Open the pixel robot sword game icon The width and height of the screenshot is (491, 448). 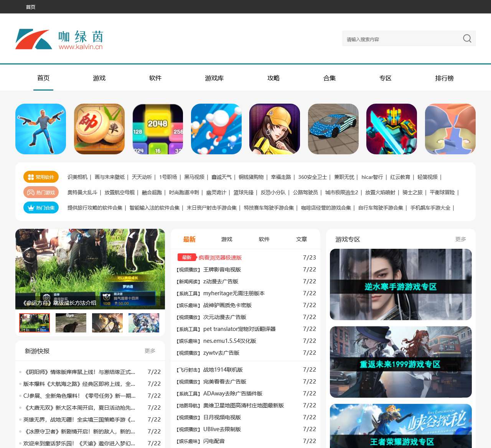tap(392, 129)
